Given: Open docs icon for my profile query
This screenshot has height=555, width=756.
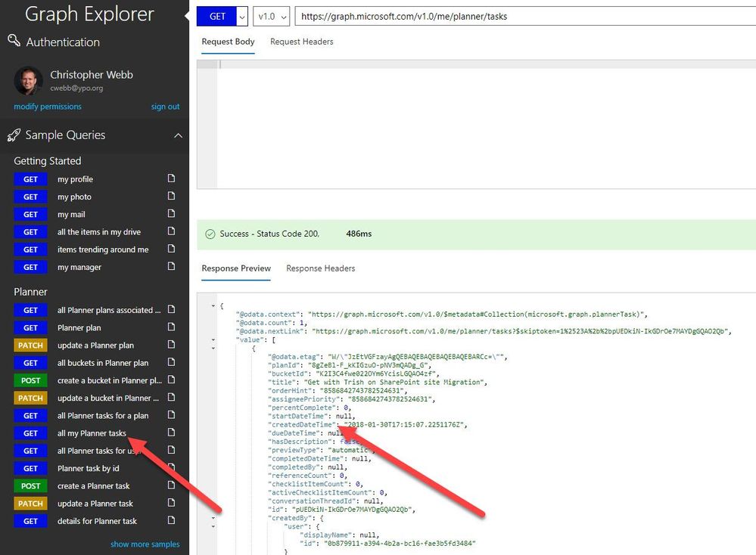Looking at the screenshot, I should click(x=171, y=178).
